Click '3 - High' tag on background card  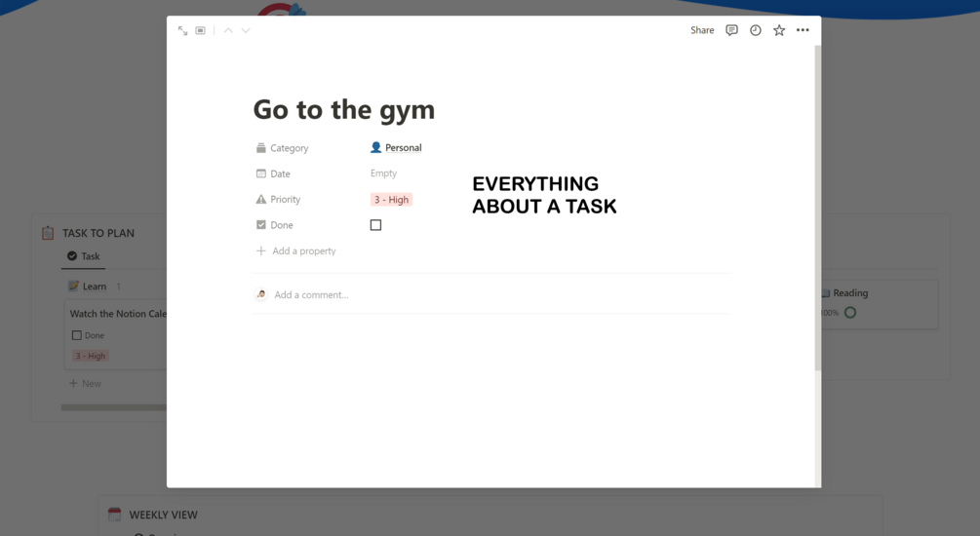click(x=91, y=356)
